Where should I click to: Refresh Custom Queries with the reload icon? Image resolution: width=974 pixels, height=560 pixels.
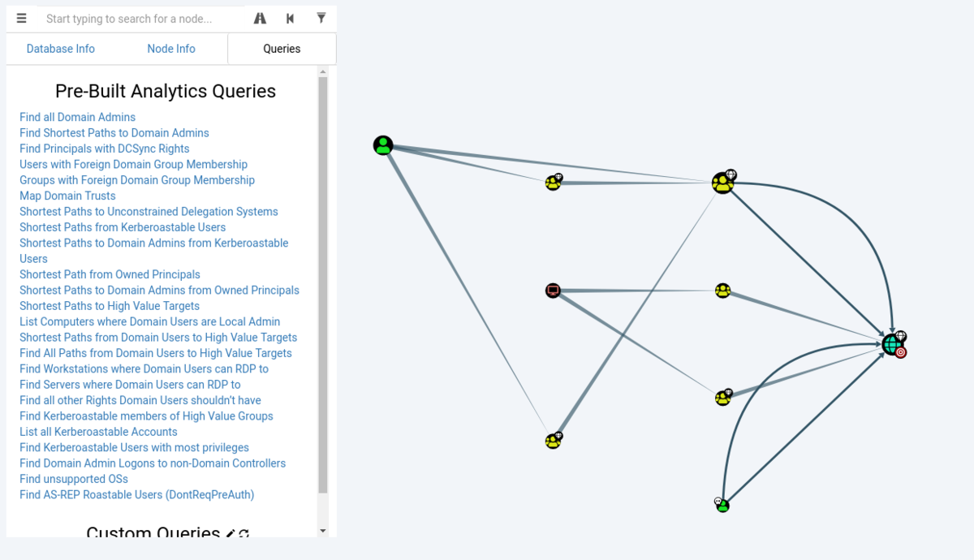click(x=243, y=532)
